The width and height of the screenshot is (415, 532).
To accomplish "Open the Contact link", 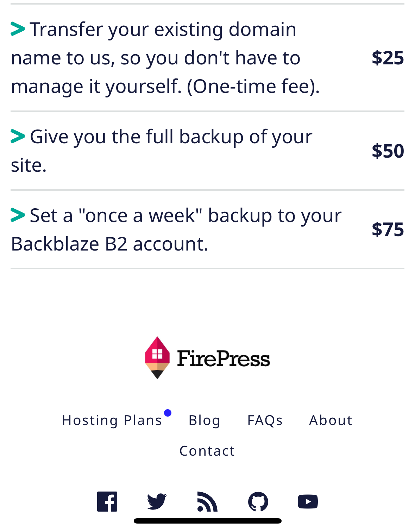I will pyautogui.click(x=207, y=451).
